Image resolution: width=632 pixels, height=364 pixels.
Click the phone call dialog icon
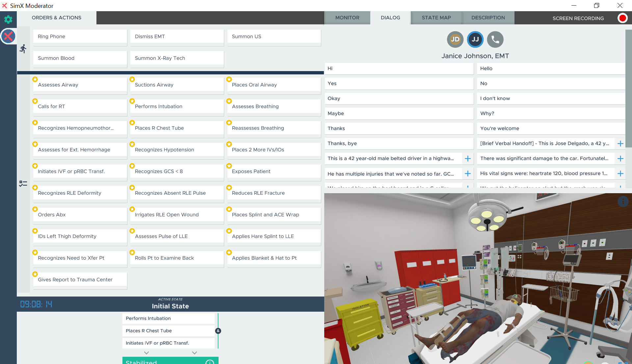495,39
